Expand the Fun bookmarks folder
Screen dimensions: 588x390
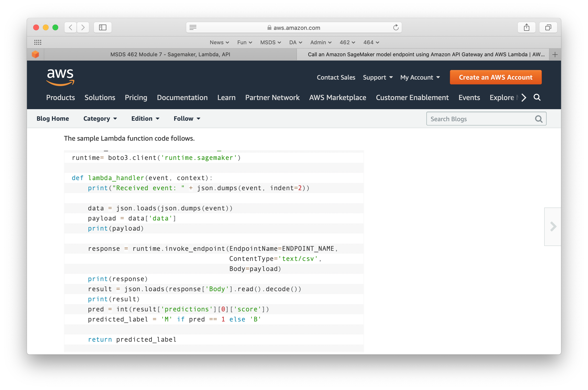coord(245,42)
